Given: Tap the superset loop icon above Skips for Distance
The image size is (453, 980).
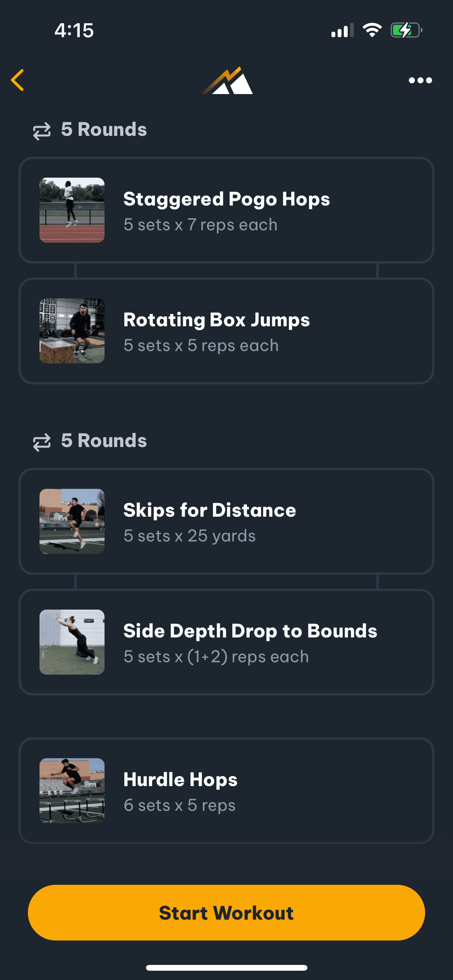Looking at the screenshot, I should coord(43,441).
